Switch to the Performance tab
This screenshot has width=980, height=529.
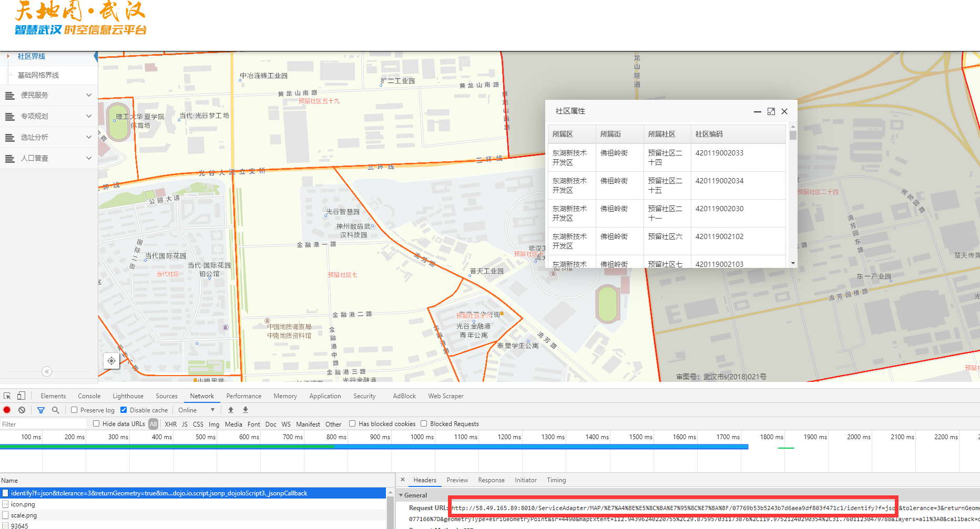[x=244, y=396]
